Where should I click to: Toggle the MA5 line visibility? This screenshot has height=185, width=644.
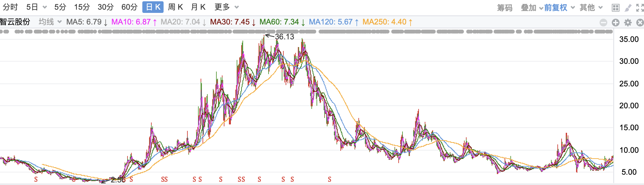(84, 22)
